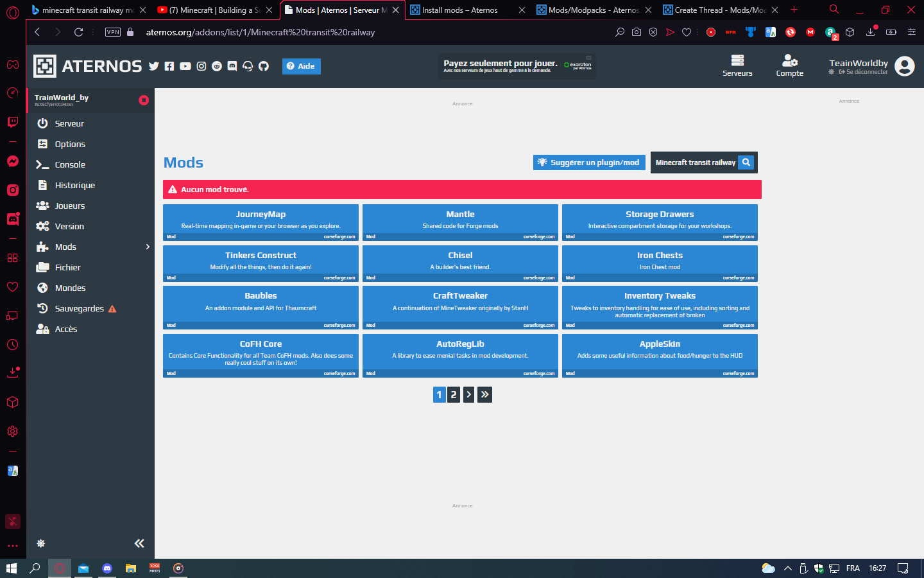Click the Aternos Twitter icon

154,66
